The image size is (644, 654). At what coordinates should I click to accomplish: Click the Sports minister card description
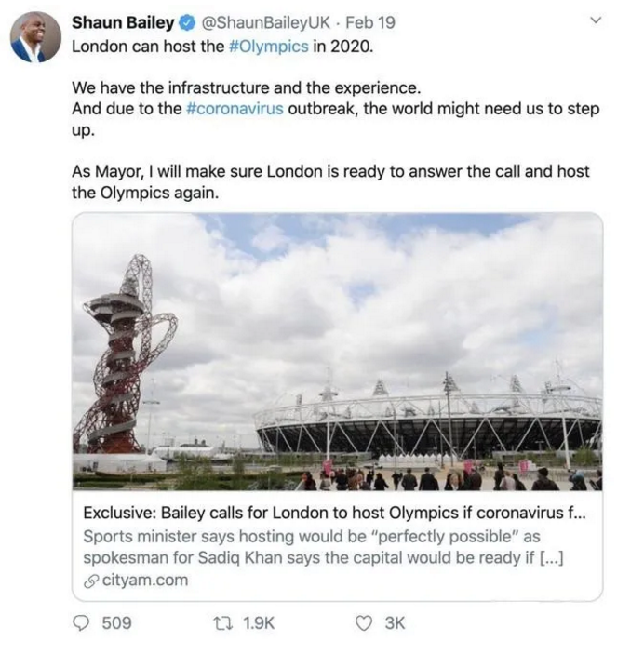[x=324, y=547]
